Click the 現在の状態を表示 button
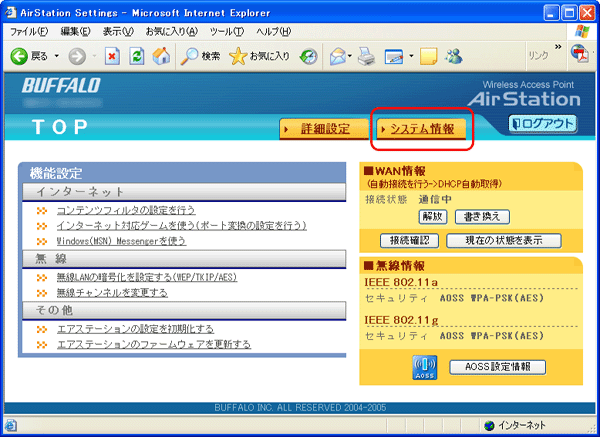Screen dimensions: 600x437 click(504, 241)
